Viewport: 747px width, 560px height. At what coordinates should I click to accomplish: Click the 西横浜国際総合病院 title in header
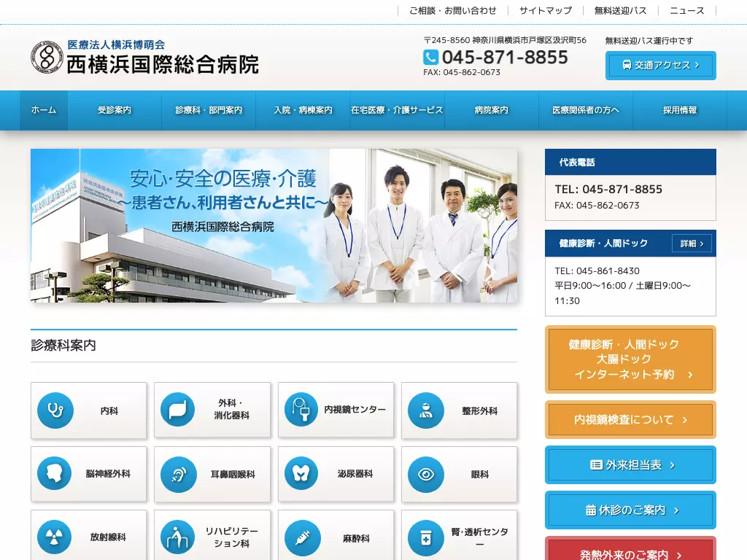tap(163, 65)
